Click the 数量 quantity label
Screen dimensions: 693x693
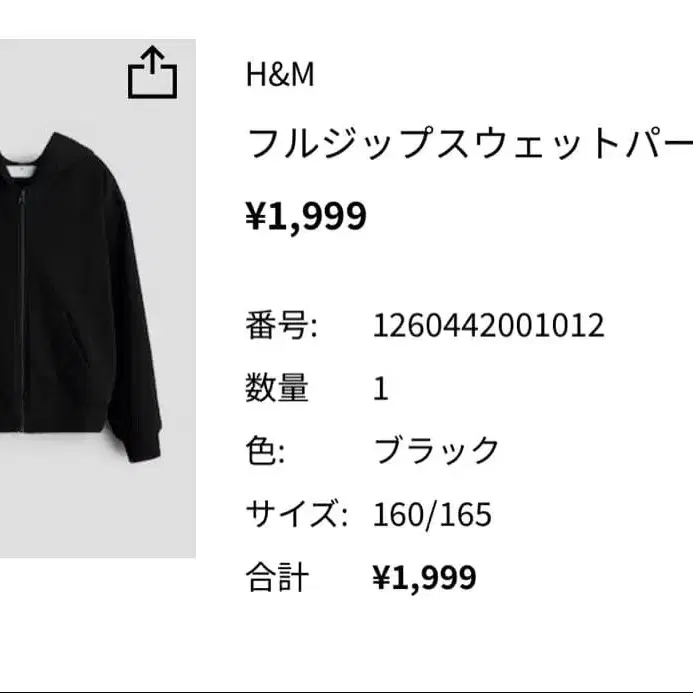pos(277,388)
